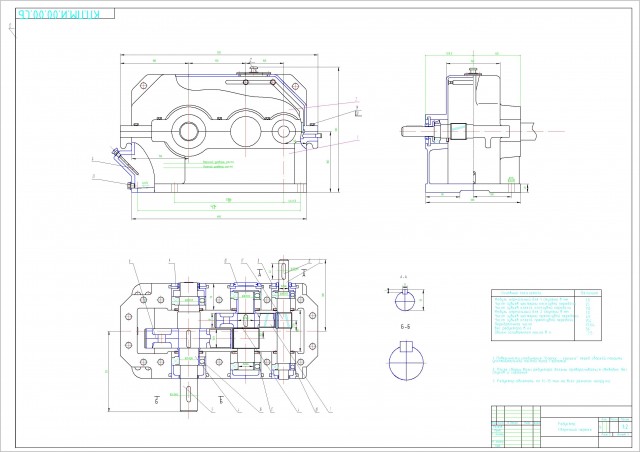This screenshot has height=452, width=640.
Task: Click the middle bearing cap circle in front view
Action: 243,129
